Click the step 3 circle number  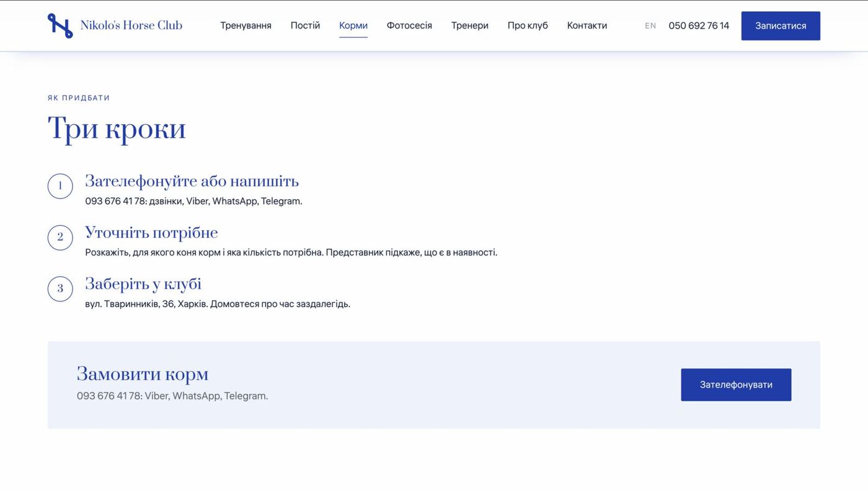[60, 289]
